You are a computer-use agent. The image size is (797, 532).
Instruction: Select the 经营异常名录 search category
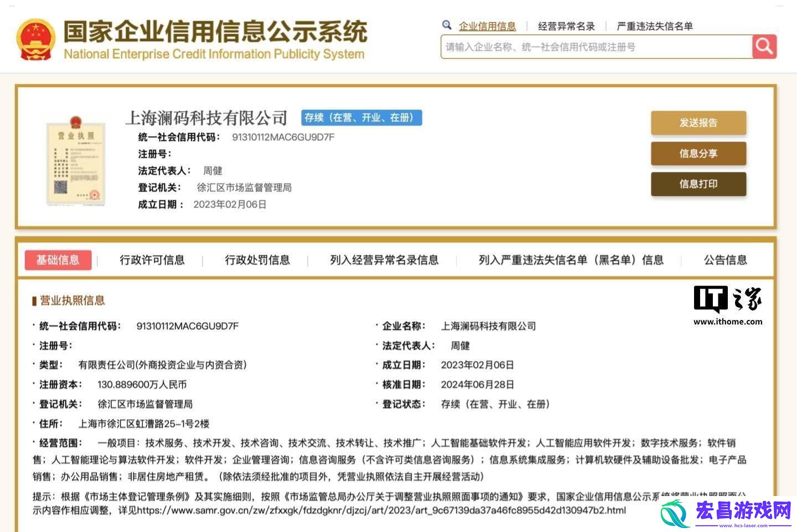(566, 26)
